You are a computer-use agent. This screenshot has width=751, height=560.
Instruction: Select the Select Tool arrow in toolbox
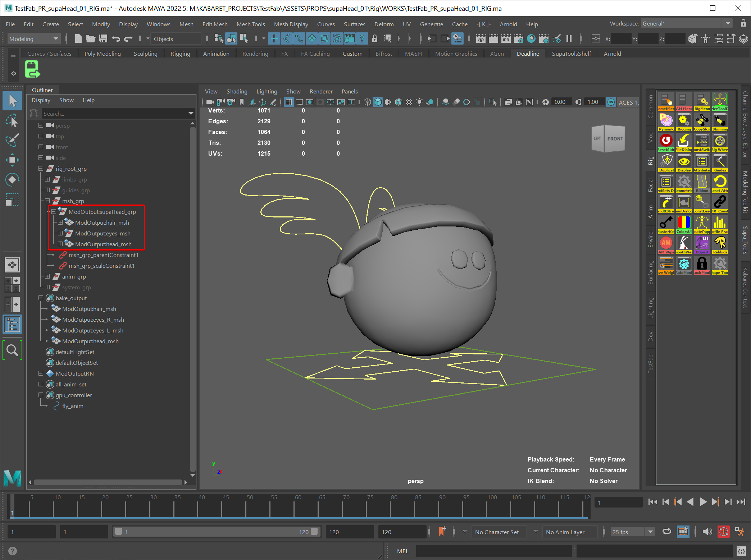(12, 101)
